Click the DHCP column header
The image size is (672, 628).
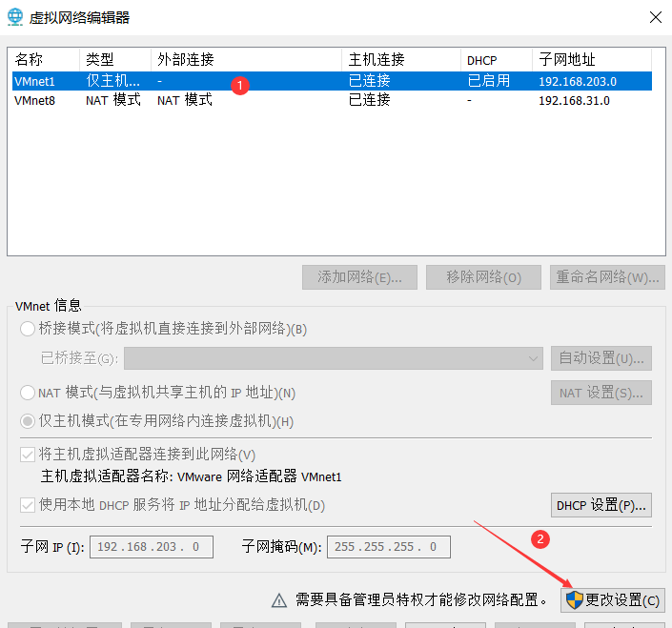pos(497,59)
